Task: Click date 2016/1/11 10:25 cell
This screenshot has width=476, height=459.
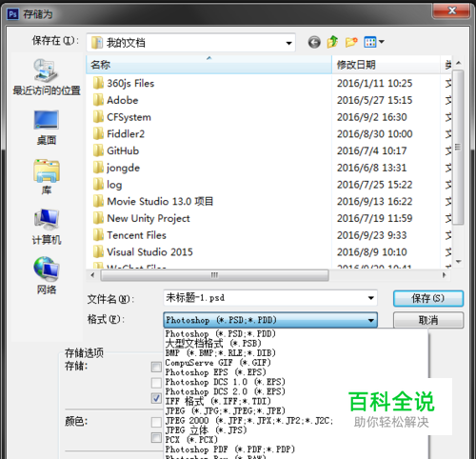Action: tap(374, 84)
